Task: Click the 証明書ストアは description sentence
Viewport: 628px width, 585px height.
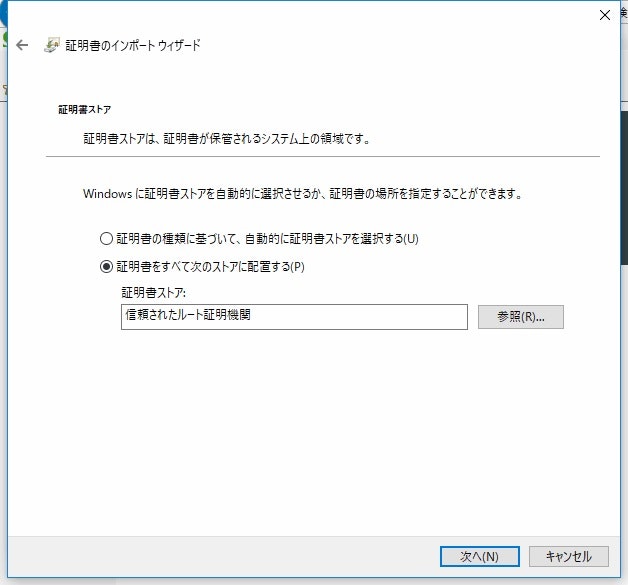Action: tap(227, 139)
